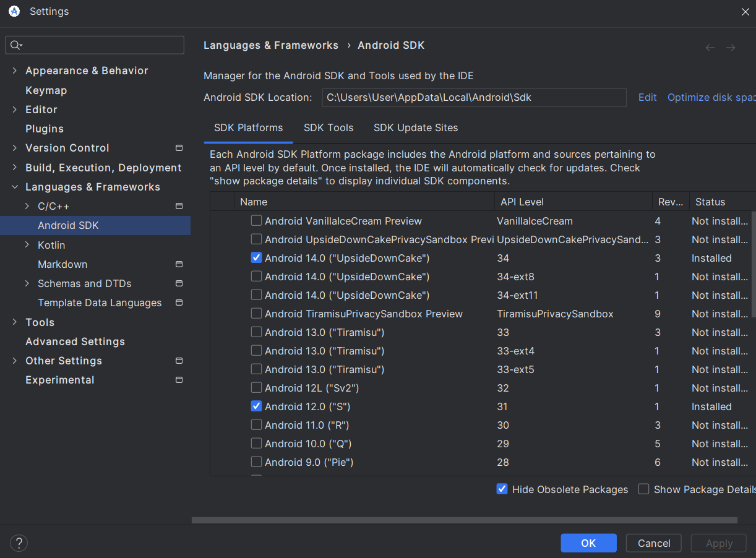Expand the C/C++ node

click(x=27, y=206)
